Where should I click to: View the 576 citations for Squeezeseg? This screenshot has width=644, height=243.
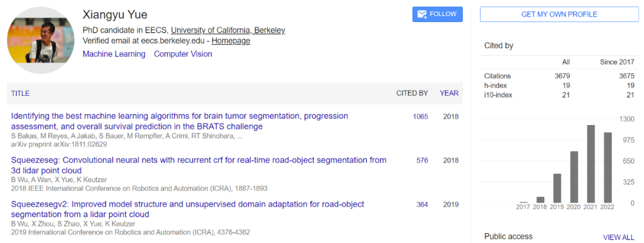point(422,160)
